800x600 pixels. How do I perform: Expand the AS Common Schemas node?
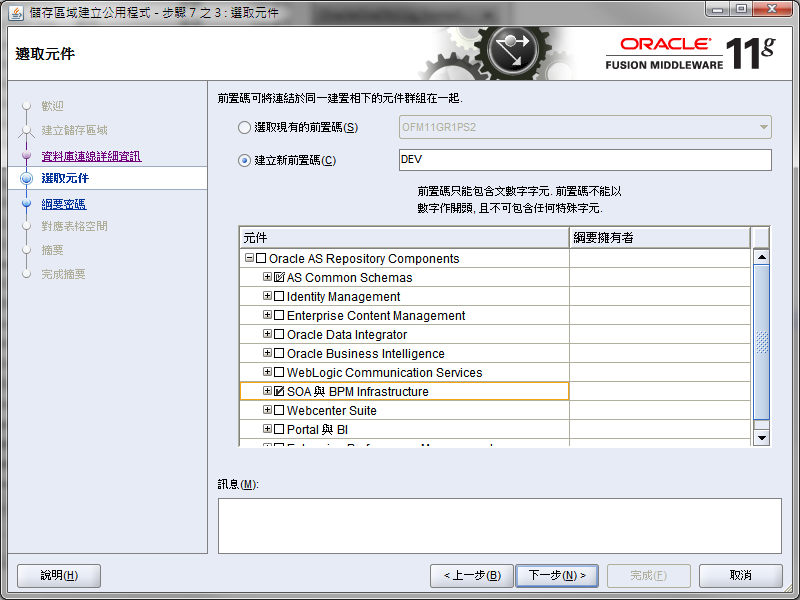point(267,277)
